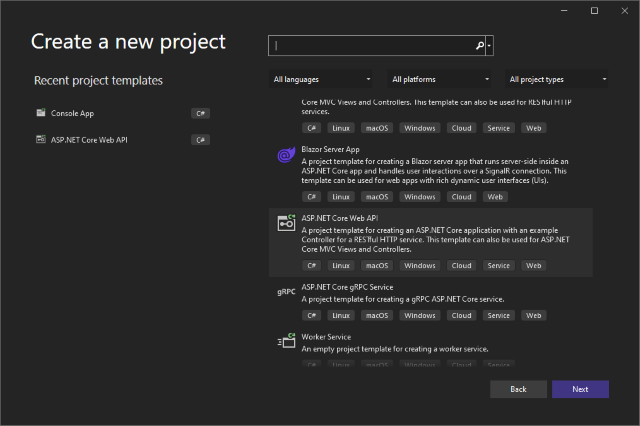The width and height of the screenshot is (640, 426).
Task: Click the gRPC icon
Action: (x=286, y=292)
